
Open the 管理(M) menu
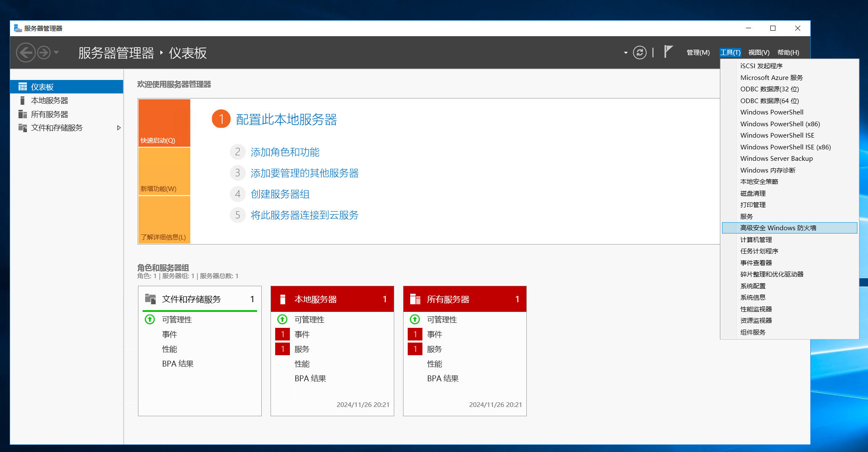click(x=698, y=53)
